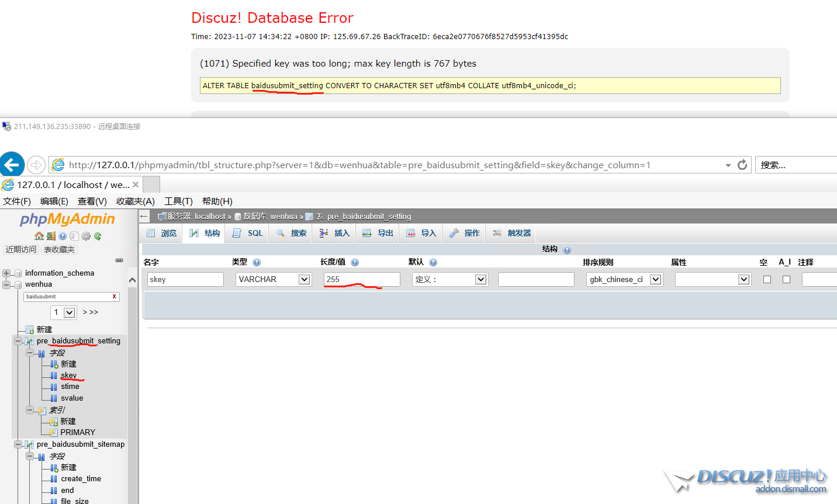
Task: Open the 工具(T) menu
Action: point(179,201)
